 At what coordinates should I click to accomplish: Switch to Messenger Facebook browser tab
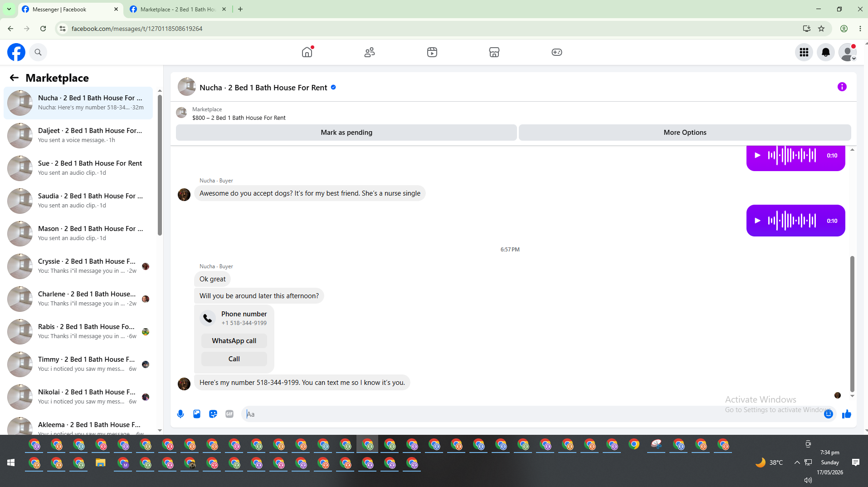pos(70,9)
